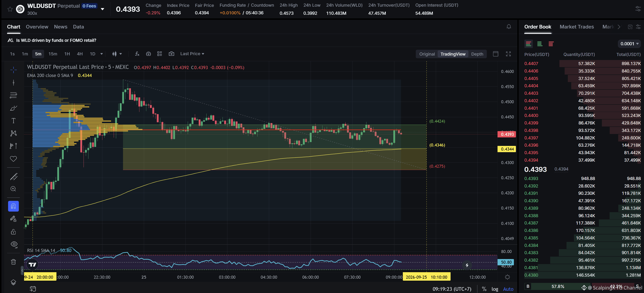This screenshot has width=644, height=293.
Task: Open the indicators fx menu
Action: [137, 54]
